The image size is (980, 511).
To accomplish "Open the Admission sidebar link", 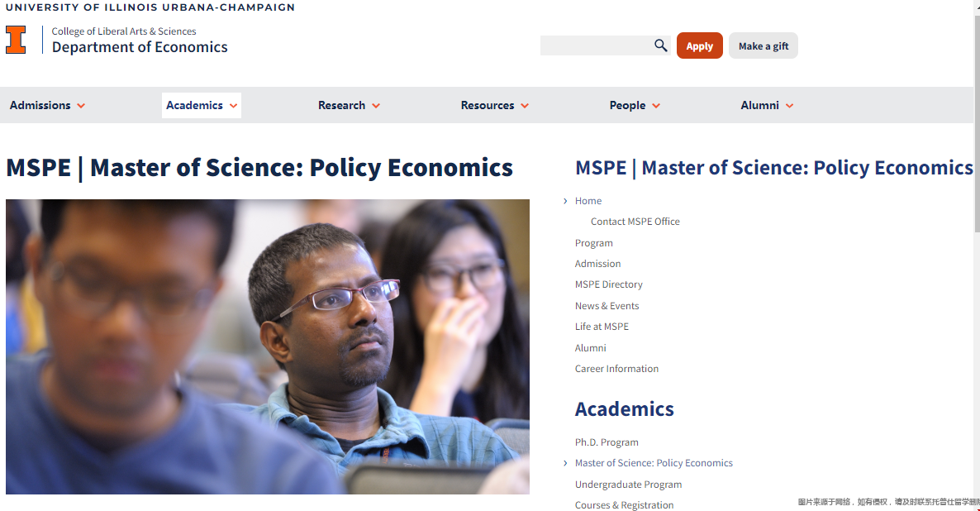I will coord(597,264).
